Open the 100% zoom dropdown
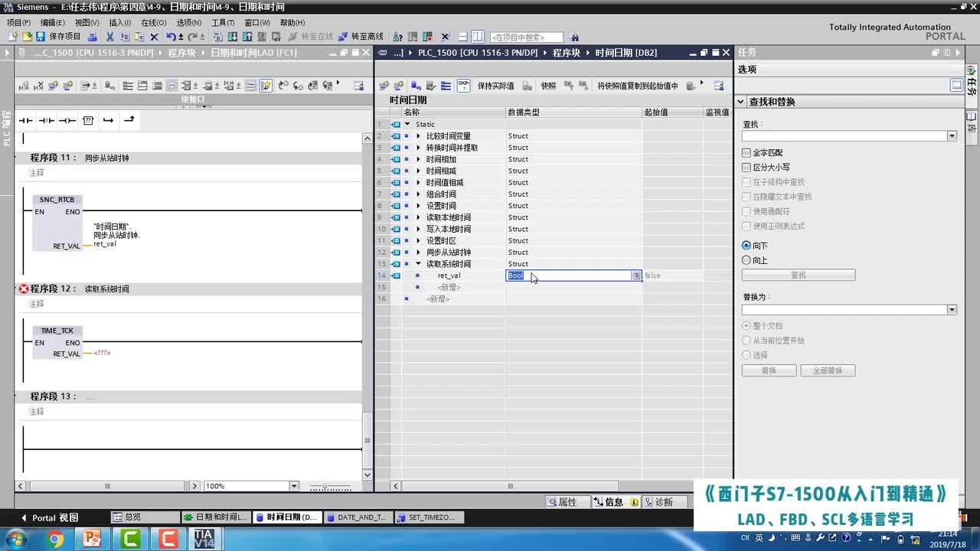The image size is (980, 551). point(294,486)
